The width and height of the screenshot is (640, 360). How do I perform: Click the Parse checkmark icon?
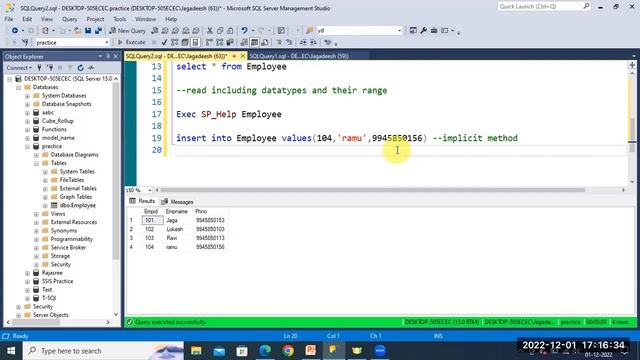tap(164, 42)
